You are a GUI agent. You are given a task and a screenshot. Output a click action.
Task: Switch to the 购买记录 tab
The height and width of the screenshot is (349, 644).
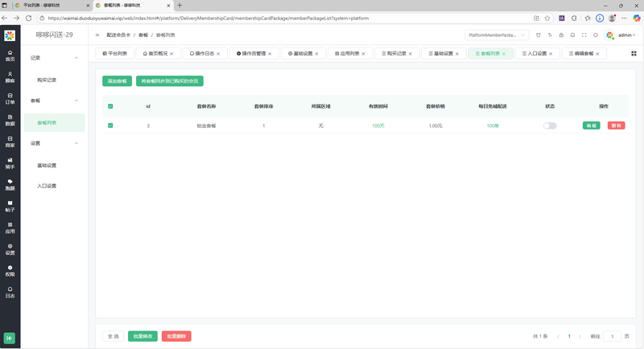pyautogui.click(x=397, y=54)
